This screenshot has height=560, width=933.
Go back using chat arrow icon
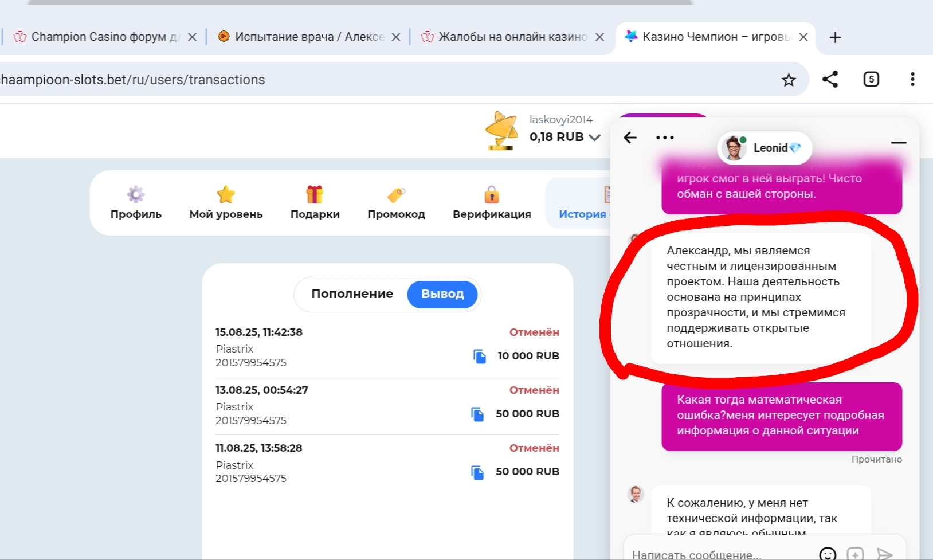point(630,138)
